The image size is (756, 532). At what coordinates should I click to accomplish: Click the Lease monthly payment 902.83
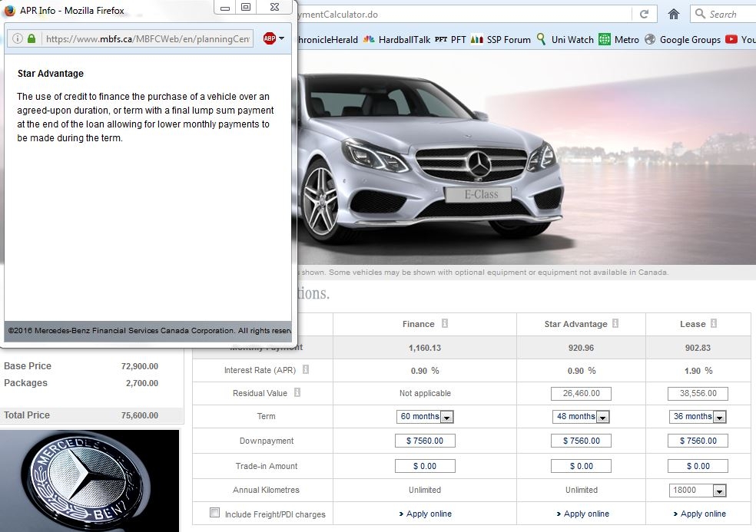[x=698, y=348]
